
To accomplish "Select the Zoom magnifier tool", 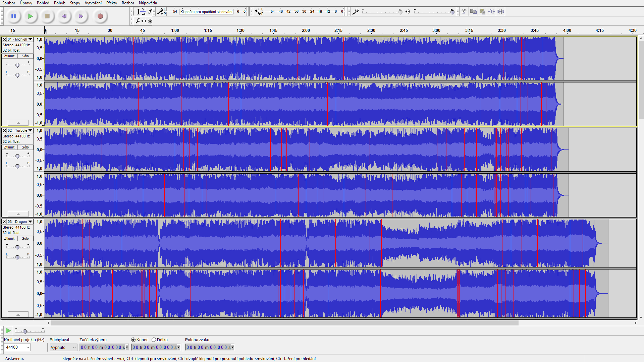I will [x=138, y=21].
